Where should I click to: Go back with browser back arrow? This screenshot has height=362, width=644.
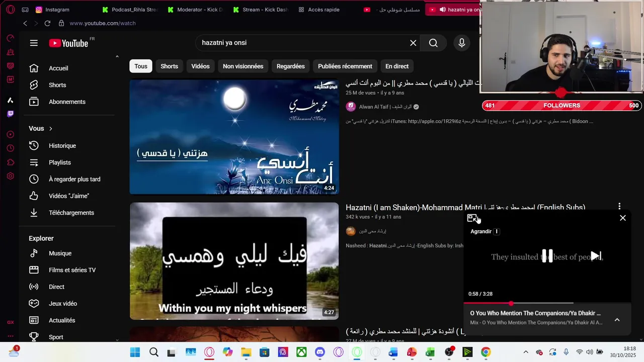pos(25,23)
